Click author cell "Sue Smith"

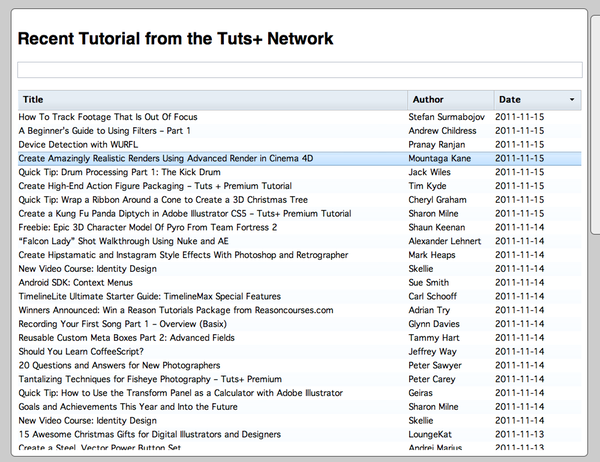429,282
